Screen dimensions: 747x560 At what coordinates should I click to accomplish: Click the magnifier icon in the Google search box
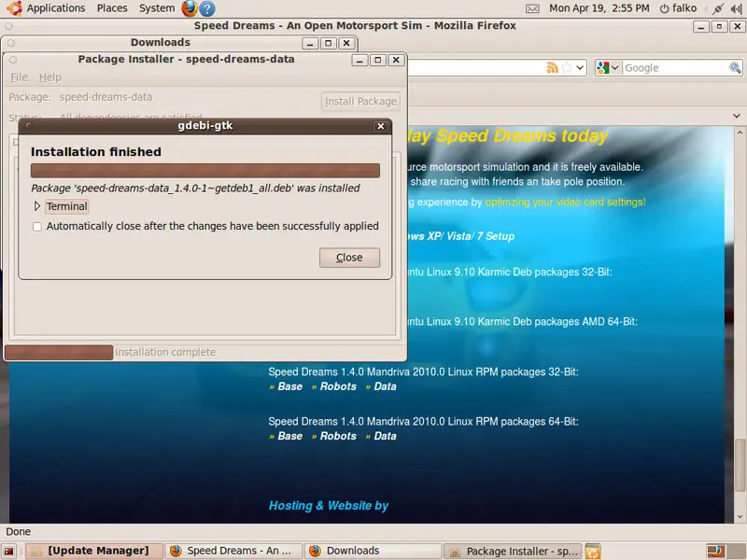[735, 67]
